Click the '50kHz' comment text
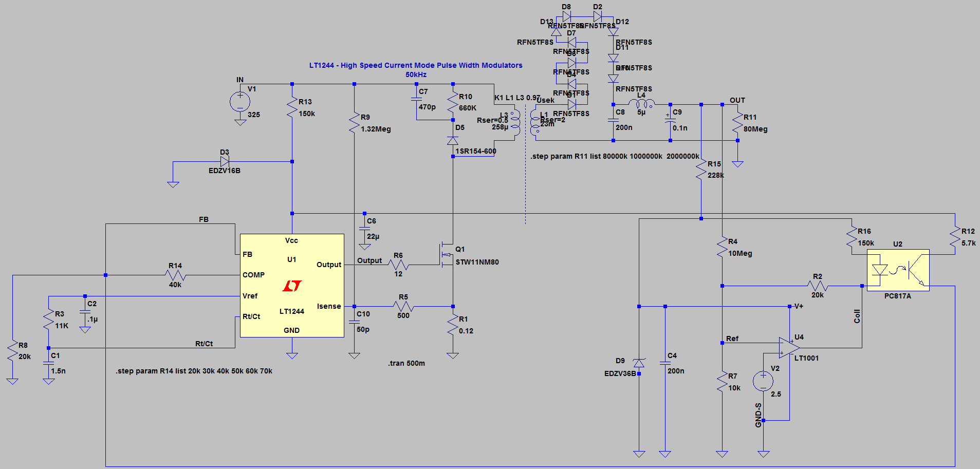This screenshot has width=980, height=469. click(416, 74)
